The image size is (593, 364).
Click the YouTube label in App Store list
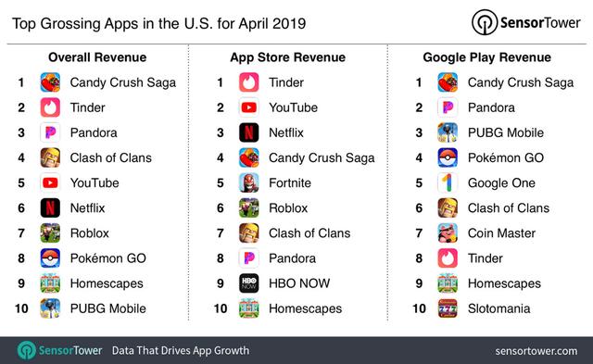(x=293, y=107)
